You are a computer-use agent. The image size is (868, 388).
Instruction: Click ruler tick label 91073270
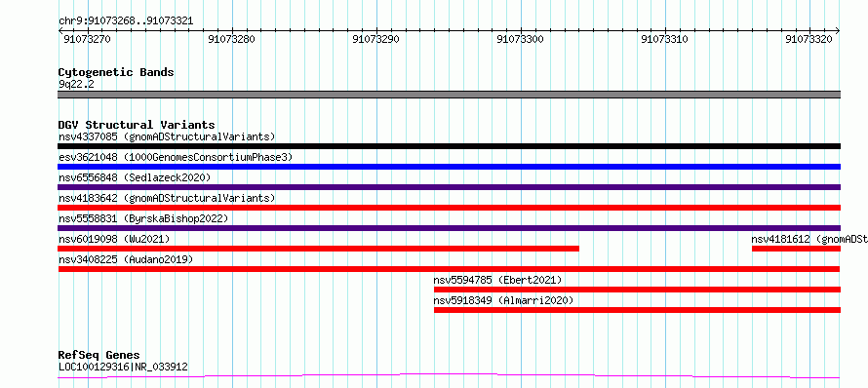coord(88,39)
